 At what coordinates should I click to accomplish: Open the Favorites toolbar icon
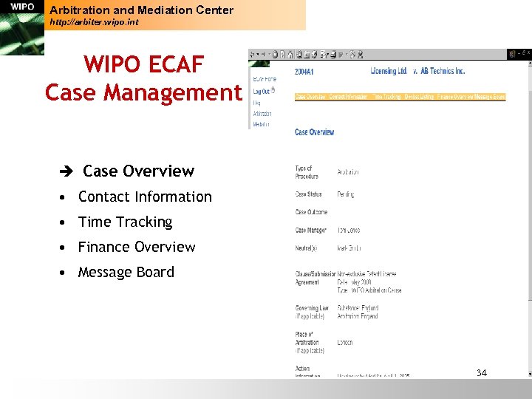pyautogui.click(x=307, y=54)
